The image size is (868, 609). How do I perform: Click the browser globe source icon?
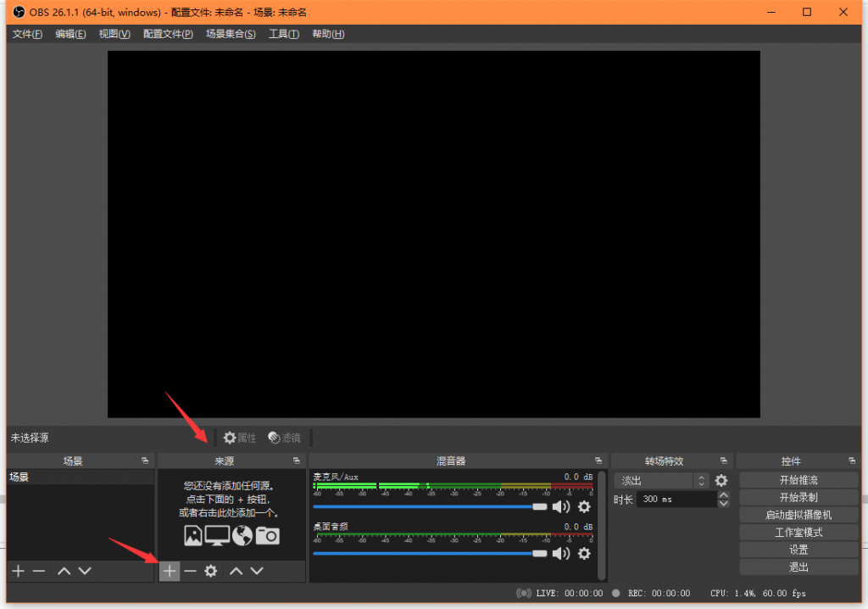pyautogui.click(x=242, y=535)
